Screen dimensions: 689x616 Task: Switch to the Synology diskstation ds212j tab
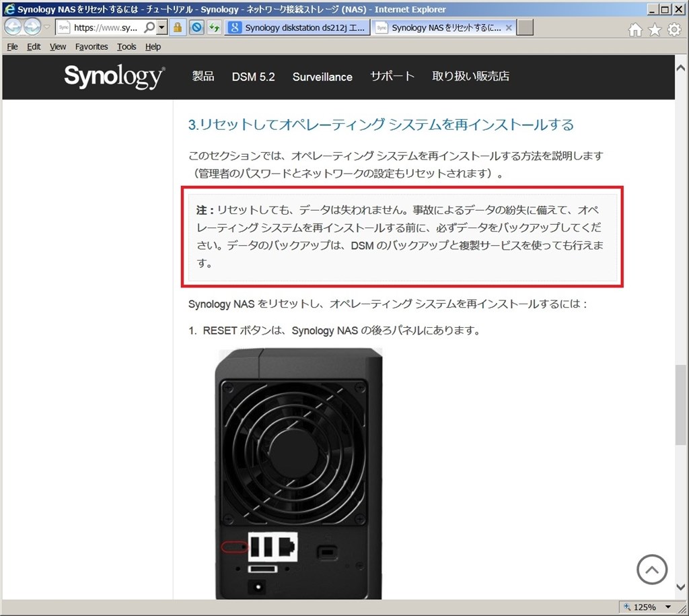(x=297, y=28)
